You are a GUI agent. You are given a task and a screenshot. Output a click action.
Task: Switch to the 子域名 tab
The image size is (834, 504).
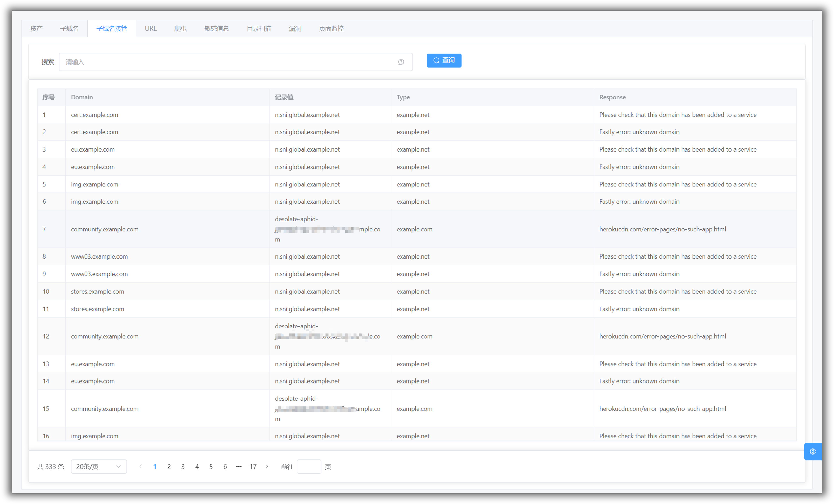click(69, 28)
